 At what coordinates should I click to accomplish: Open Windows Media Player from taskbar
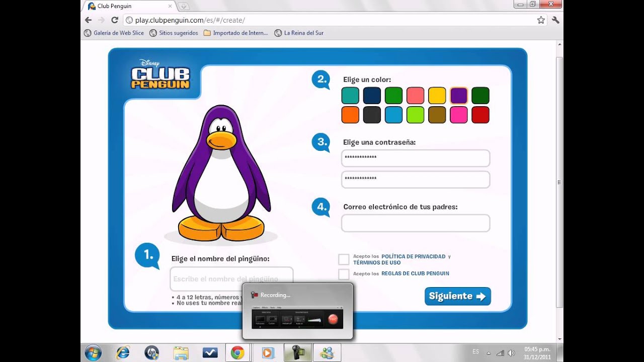(x=268, y=353)
